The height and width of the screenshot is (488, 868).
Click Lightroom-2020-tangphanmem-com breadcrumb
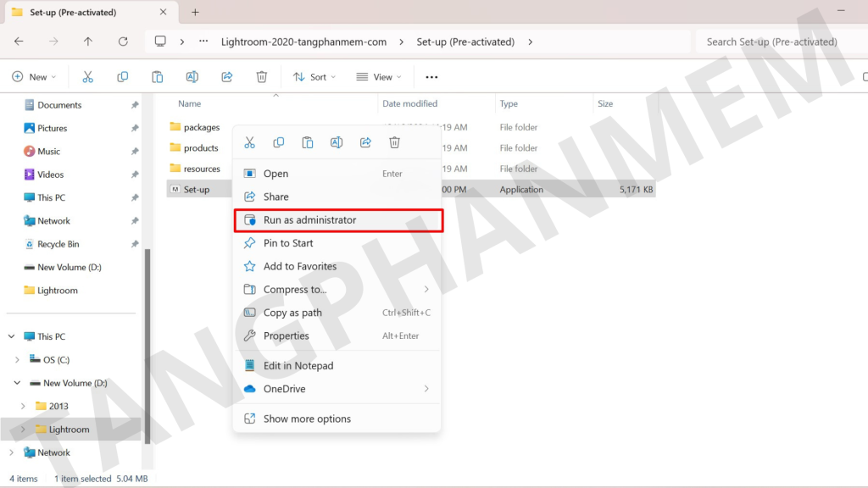click(303, 42)
